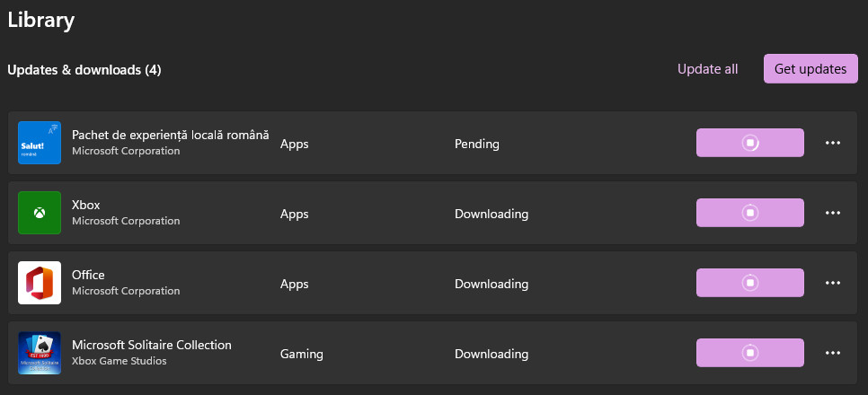
Task: Click the Xbox app icon
Action: click(40, 213)
